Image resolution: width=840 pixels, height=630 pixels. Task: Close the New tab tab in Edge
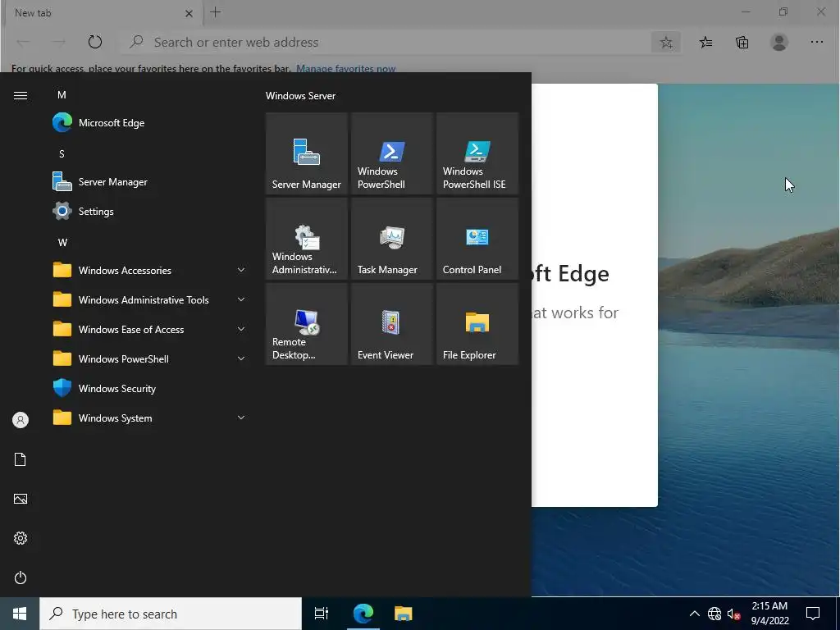pos(189,13)
